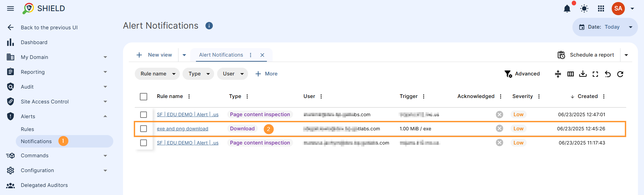
Task: Click the Download type tag
Action: (x=242, y=129)
